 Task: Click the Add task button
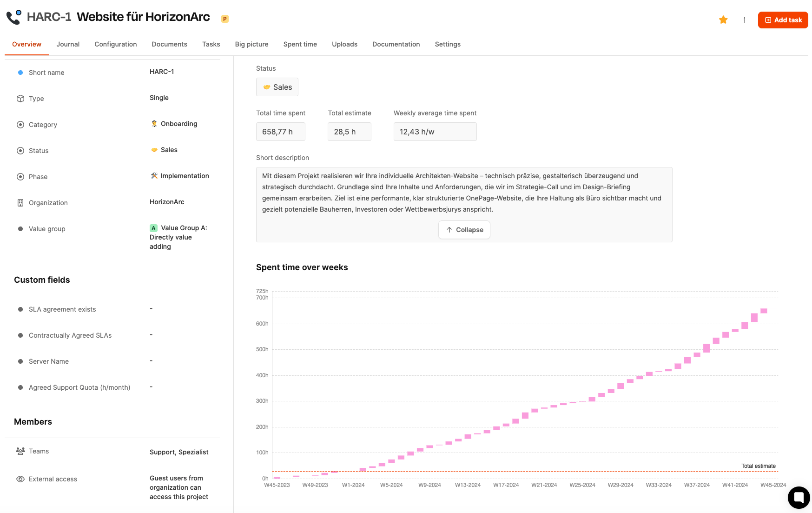point(783,20)
